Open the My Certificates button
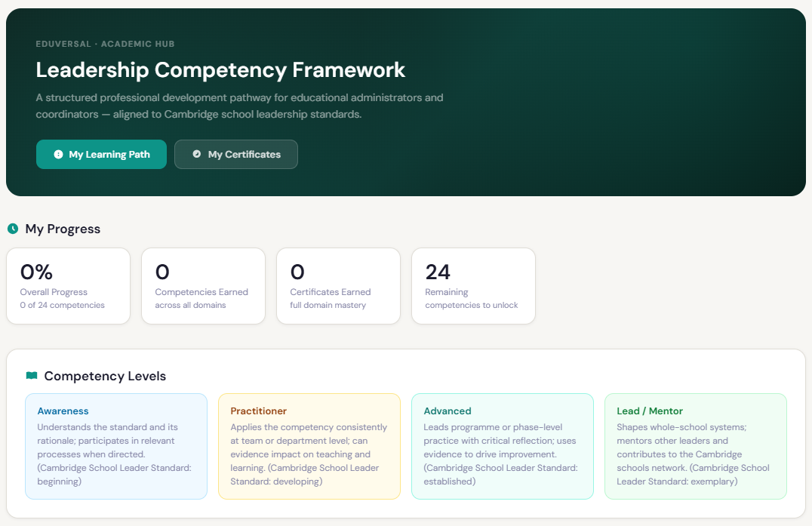Screen dimensions: 812x526 [x=236, y=154]
